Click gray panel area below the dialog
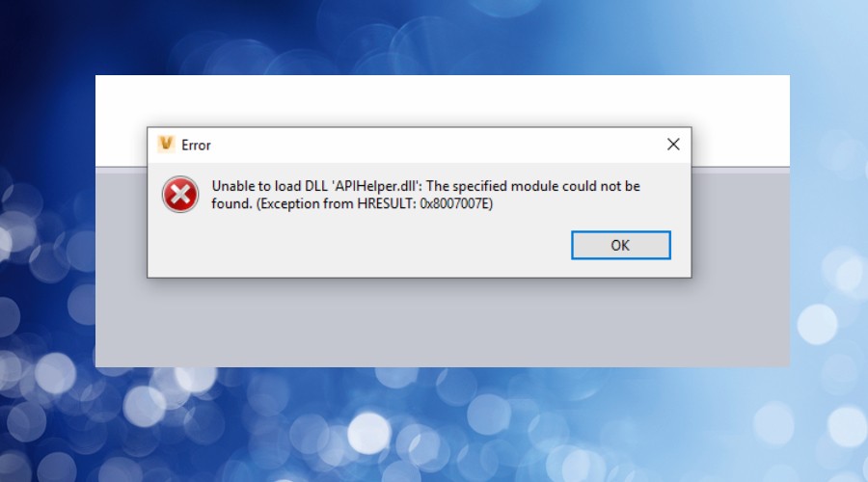Screen dimensions: 868x482 point(443,322)
